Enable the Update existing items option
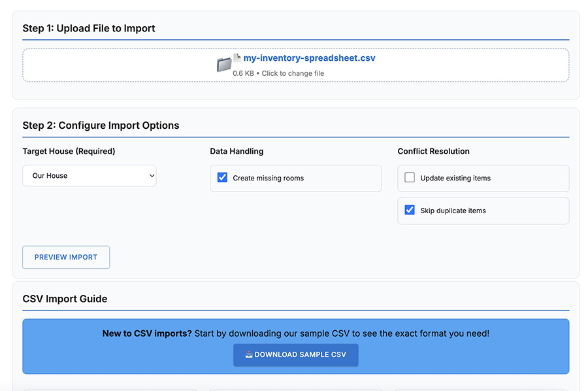 point(410,178)
